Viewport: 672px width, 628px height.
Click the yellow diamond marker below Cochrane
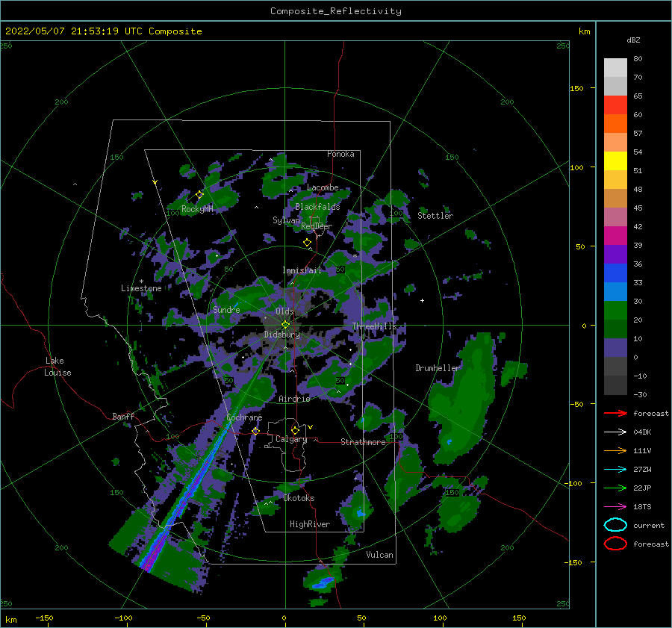pyautogui.click(x=255, y=431)
